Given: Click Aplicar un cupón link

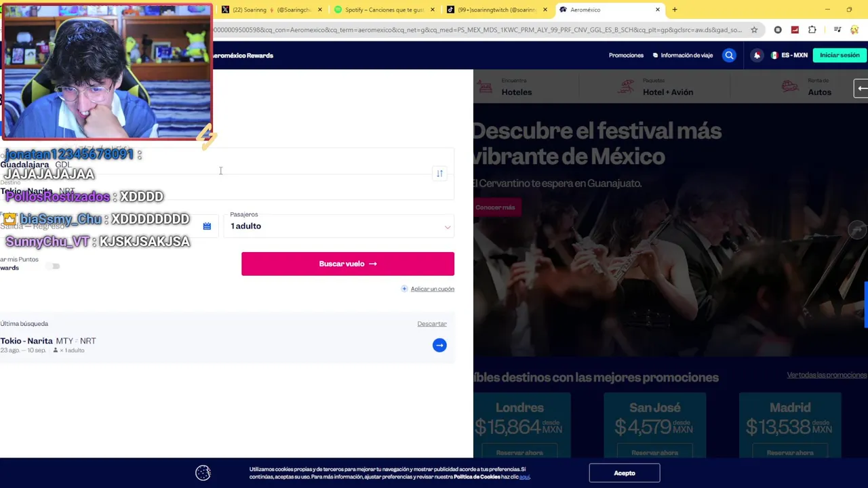Looking at the screenshot, I should pos(433,289).
